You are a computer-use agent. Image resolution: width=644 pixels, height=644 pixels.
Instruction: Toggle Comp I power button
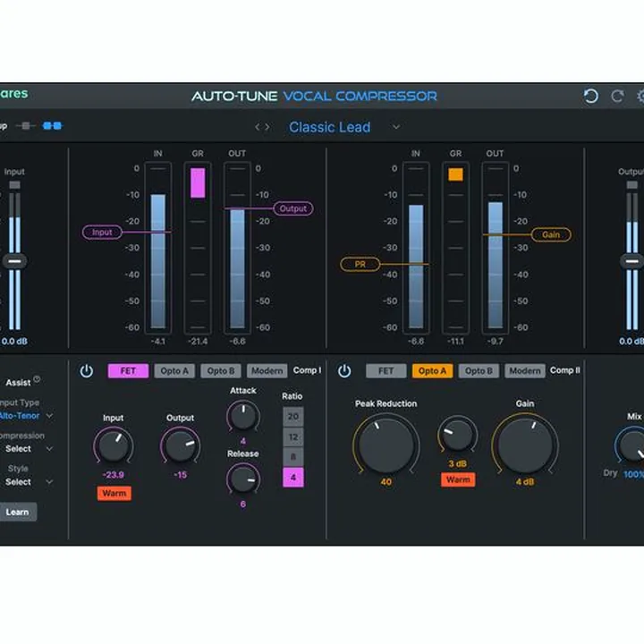click(86, 371)
